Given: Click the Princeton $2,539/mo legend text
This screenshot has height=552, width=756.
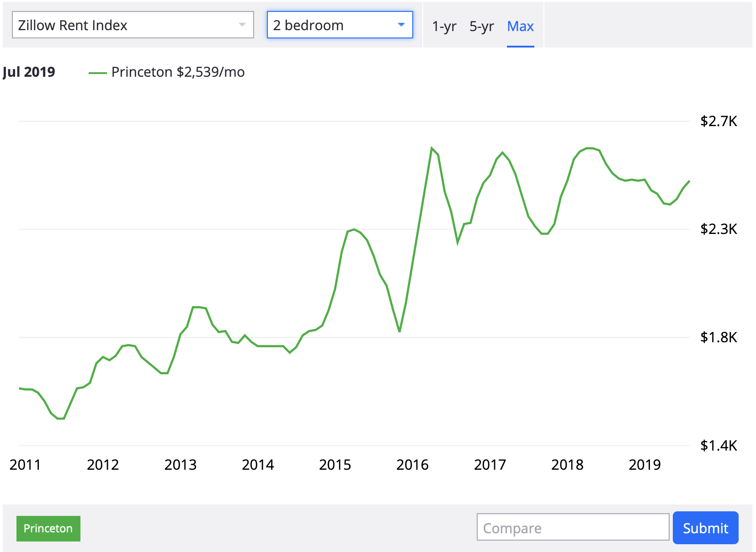Looking at the screenshot, I should click(x=178, y=72).
